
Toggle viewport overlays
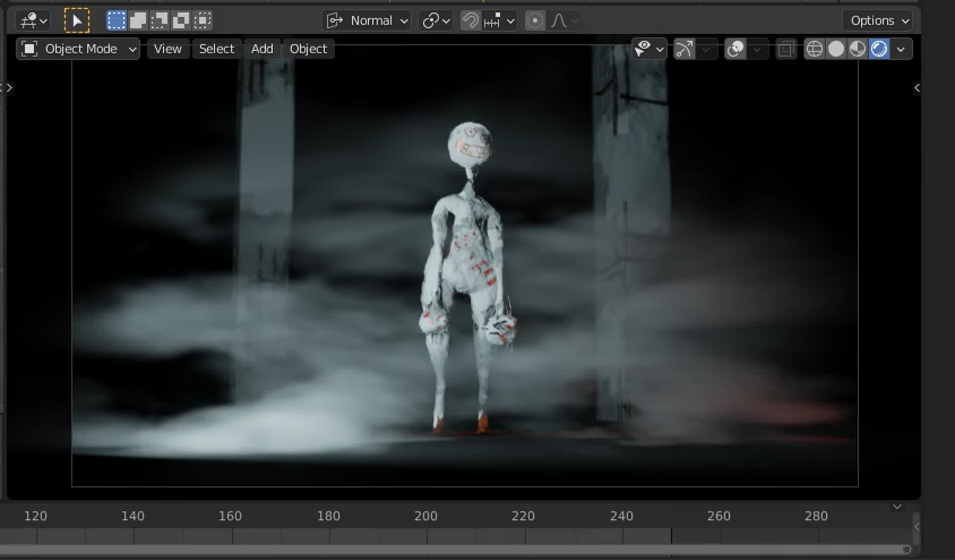point(735,49)
